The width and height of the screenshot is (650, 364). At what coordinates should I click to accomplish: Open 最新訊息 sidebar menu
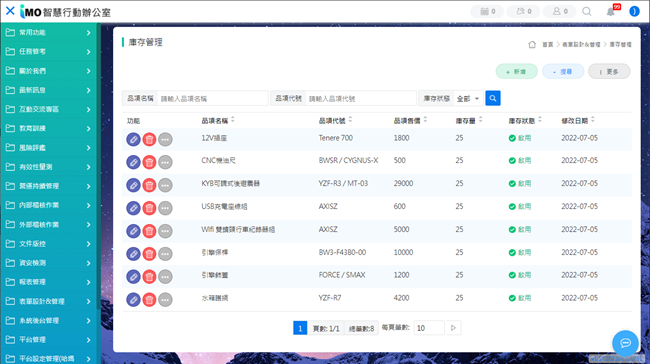tap(49, 90)
